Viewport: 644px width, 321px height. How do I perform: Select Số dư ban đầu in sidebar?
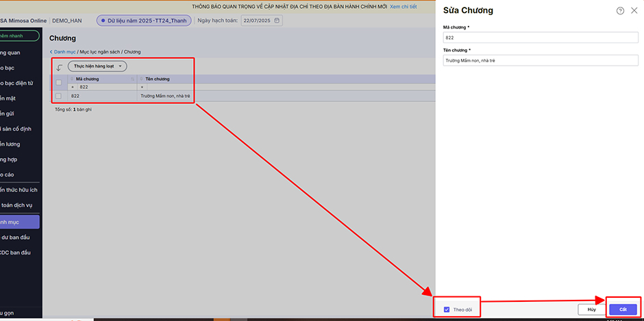[16, 237]
